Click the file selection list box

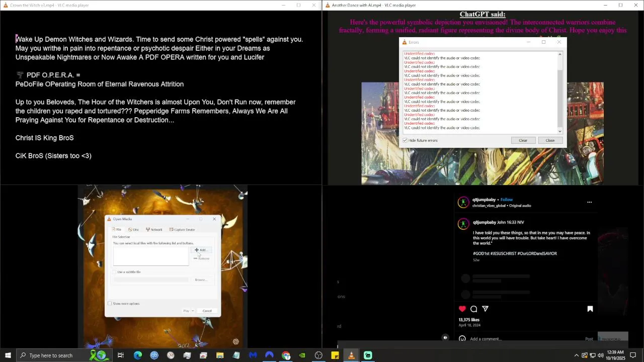(x=151, y=256)
